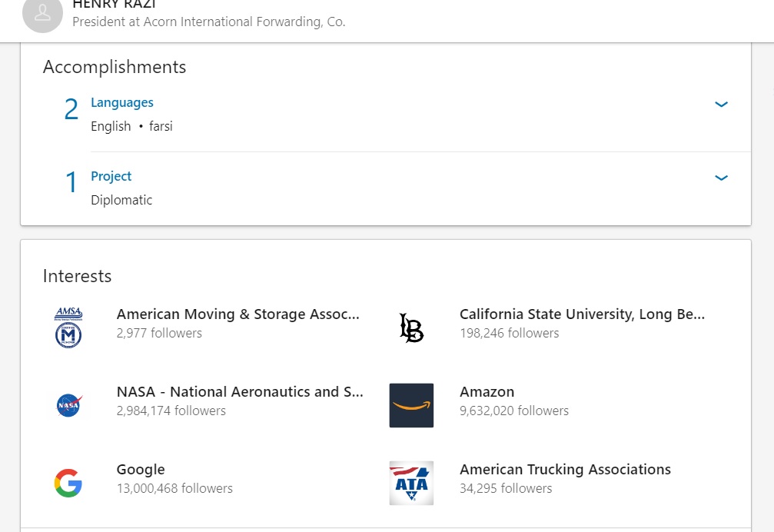Click the NASA logo icon

68,405
